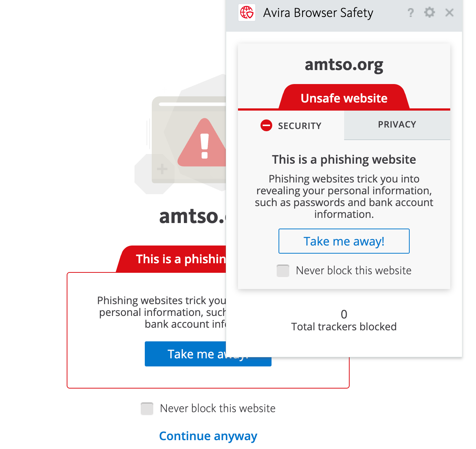The width and height of the screenshot is (476, 449).
Task: Dismiss the popup with the X button
Action: pyautogui.click(x=449, y=13)
